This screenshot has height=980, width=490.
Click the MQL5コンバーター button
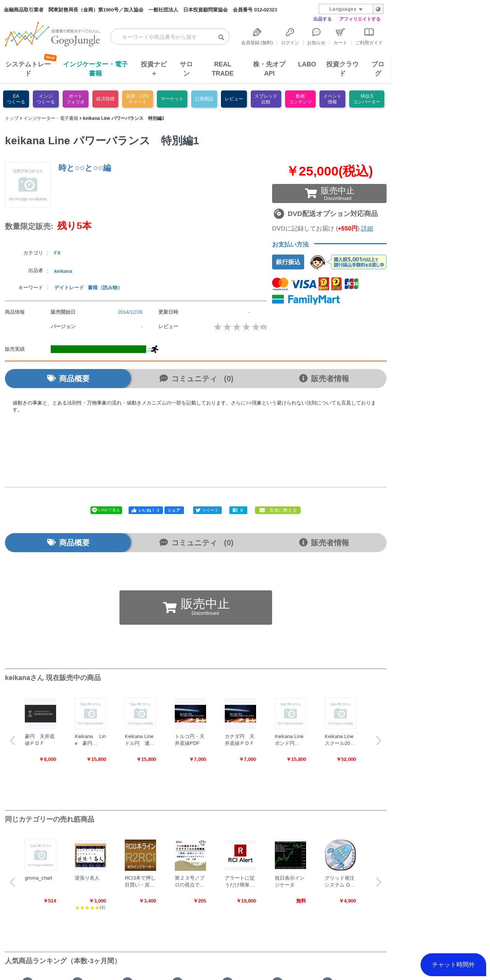367,99
